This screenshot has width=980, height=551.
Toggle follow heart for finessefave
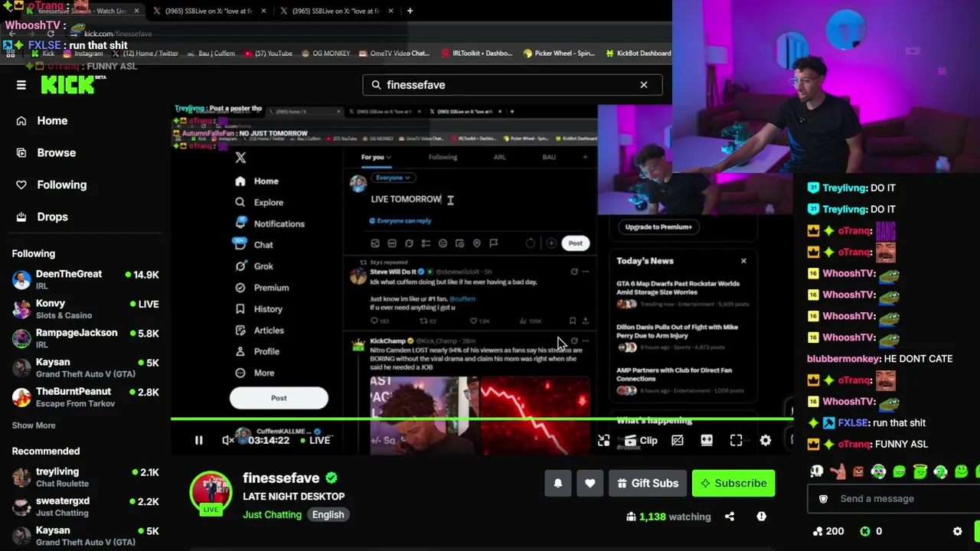590,484
